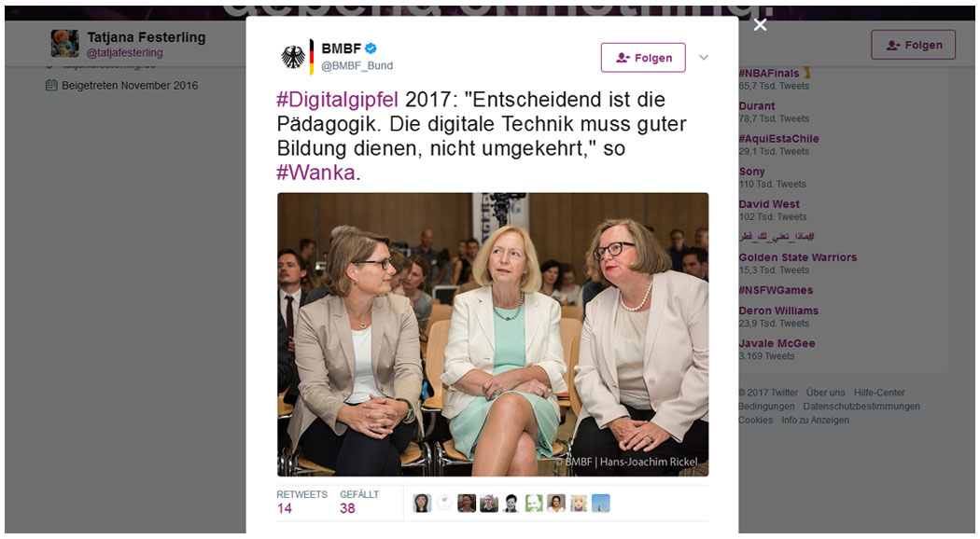This screenshot has height=539, width=980.
Task: Open the Golden State Warriors trend
Action: tap(797, 257)
